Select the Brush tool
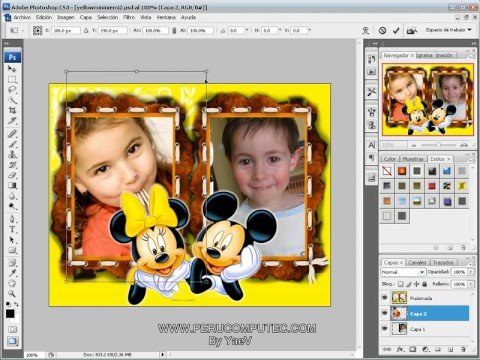Viewport: 480px width, 360px height. (12, 144)
